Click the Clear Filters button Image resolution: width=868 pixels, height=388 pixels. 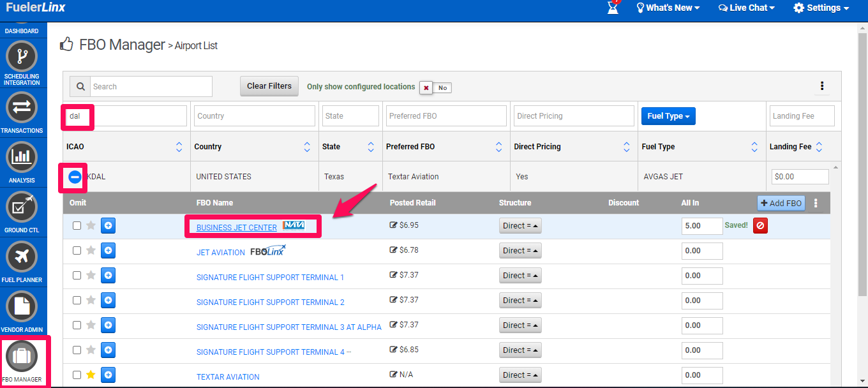click(x=269, y=86)
